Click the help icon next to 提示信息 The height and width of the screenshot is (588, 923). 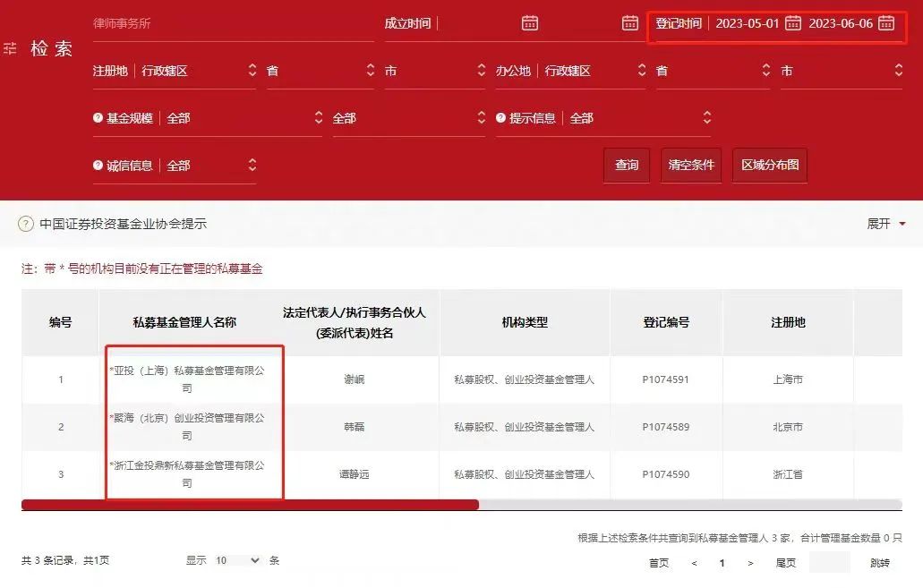(x=502, y=118)
